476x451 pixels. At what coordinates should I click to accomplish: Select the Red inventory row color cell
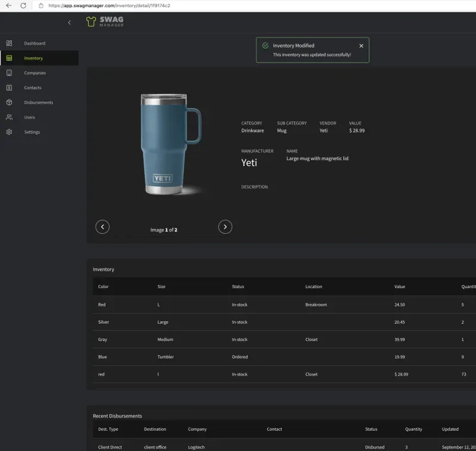[x=102, y=305]
